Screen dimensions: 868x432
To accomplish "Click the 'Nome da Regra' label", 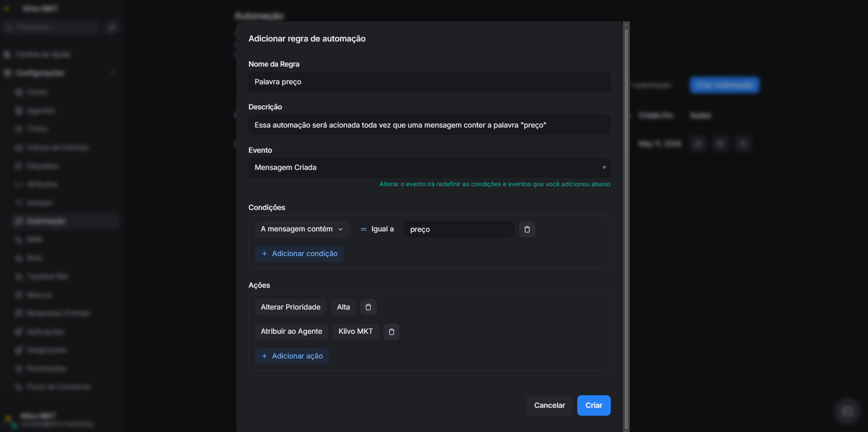I will point(274,64).
